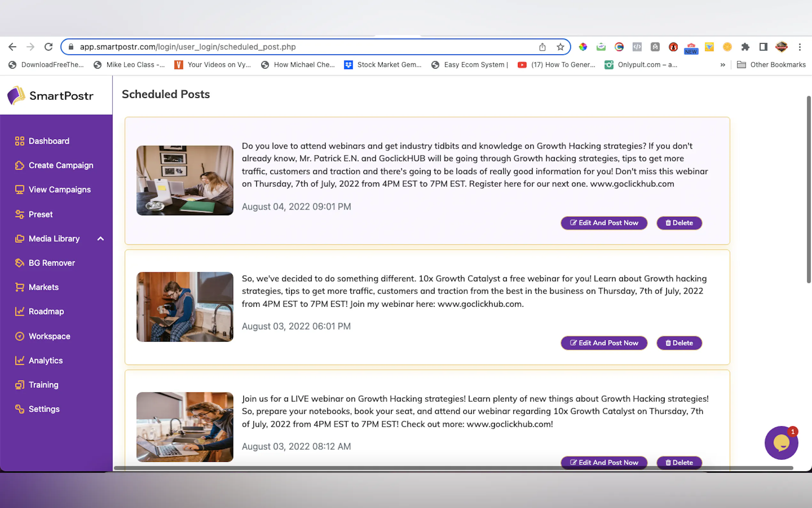Click the Workspace compass icon

(20, 336)
